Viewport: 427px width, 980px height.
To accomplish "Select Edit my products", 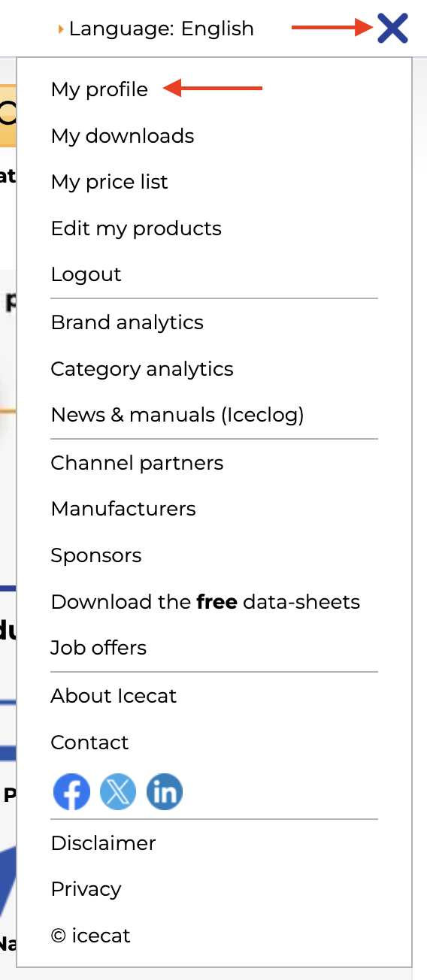I will click(x=136, y=228).
